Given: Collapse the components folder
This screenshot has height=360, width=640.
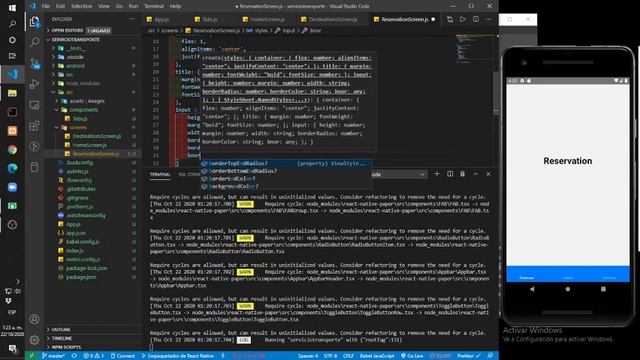Looking at the screenshot, I should tap(83, 110).
